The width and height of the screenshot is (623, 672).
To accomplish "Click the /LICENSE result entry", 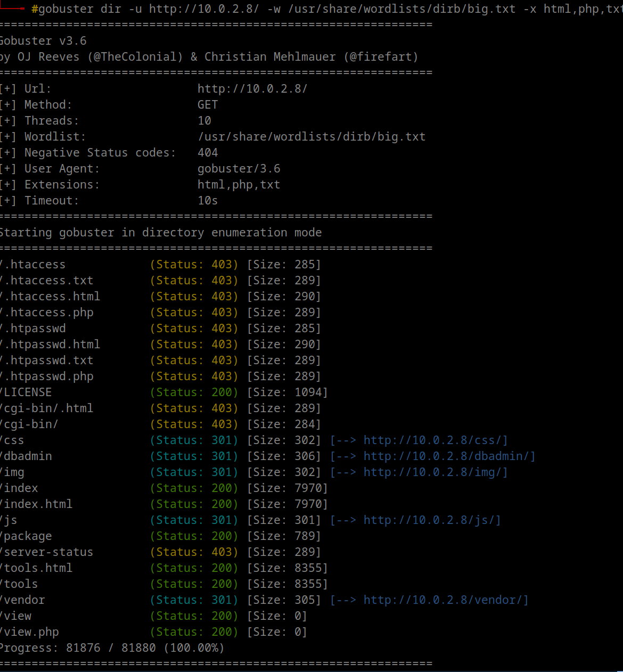I will pyautogui.click(x=27, y=392).
